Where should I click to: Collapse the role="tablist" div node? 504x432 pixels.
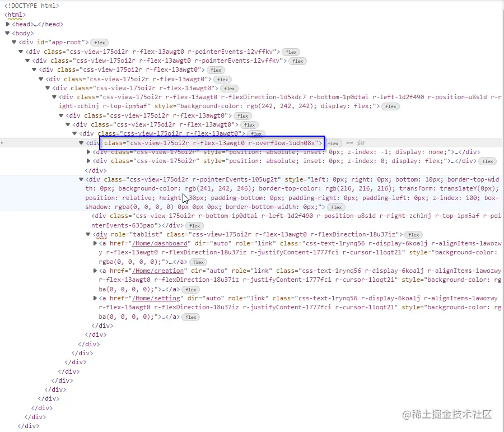[88, 235]
